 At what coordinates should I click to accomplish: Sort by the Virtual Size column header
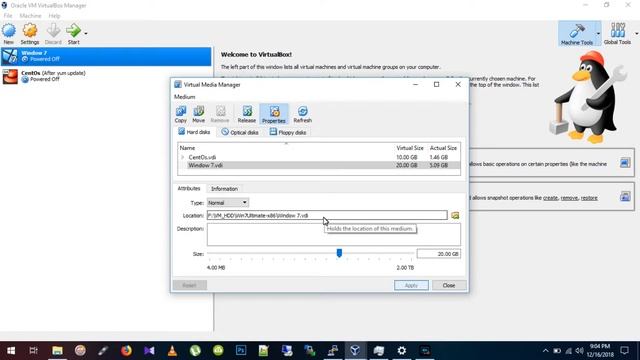(410, 148)
